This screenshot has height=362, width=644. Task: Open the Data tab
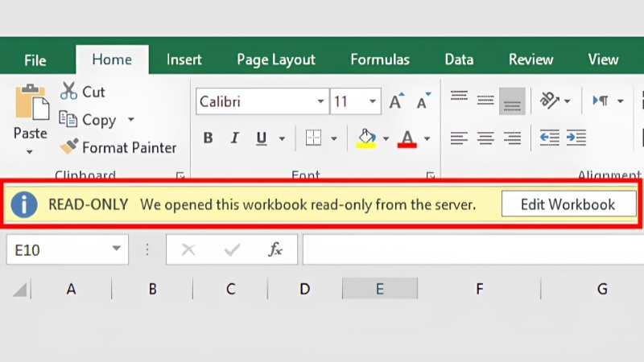click(x=459, y=60)
